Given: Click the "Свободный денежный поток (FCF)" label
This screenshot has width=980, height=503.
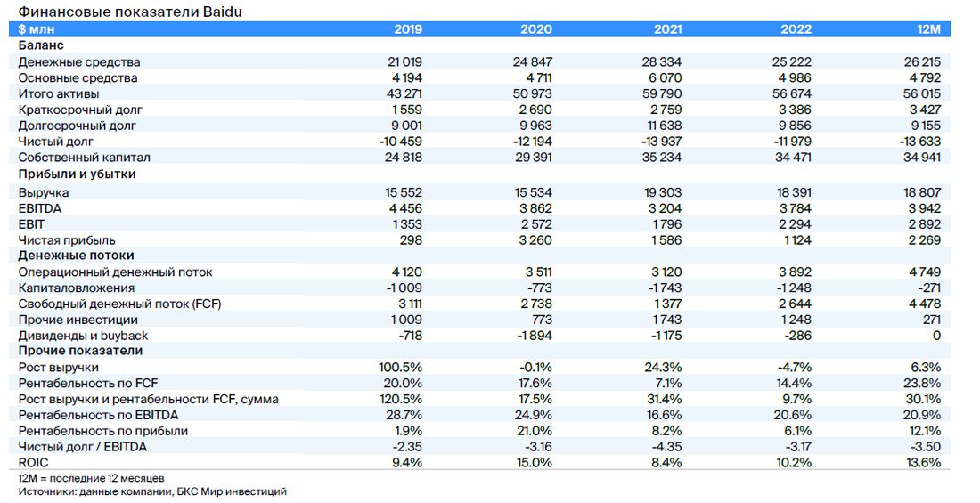Looking at the screenshot, I should coord(120,304).
